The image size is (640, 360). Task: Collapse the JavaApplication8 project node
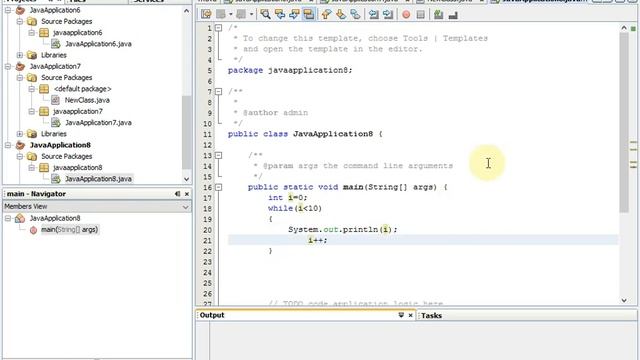(8, 145)
